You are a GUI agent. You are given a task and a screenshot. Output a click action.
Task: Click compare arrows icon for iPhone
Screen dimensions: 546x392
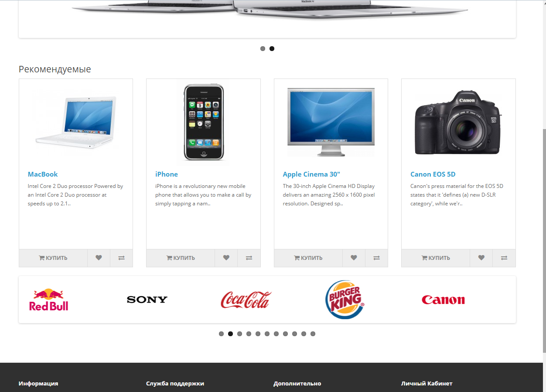pyautogui.click(x=249, y=258)
